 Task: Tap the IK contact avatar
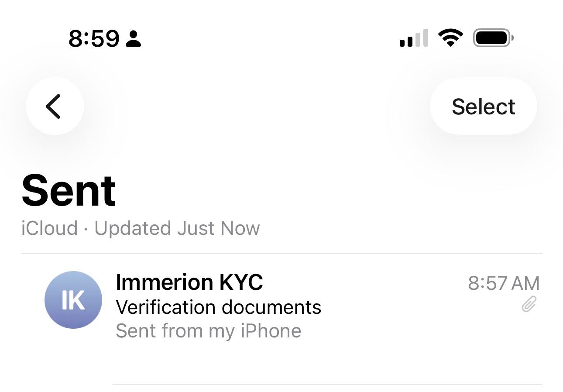point(73,300)
